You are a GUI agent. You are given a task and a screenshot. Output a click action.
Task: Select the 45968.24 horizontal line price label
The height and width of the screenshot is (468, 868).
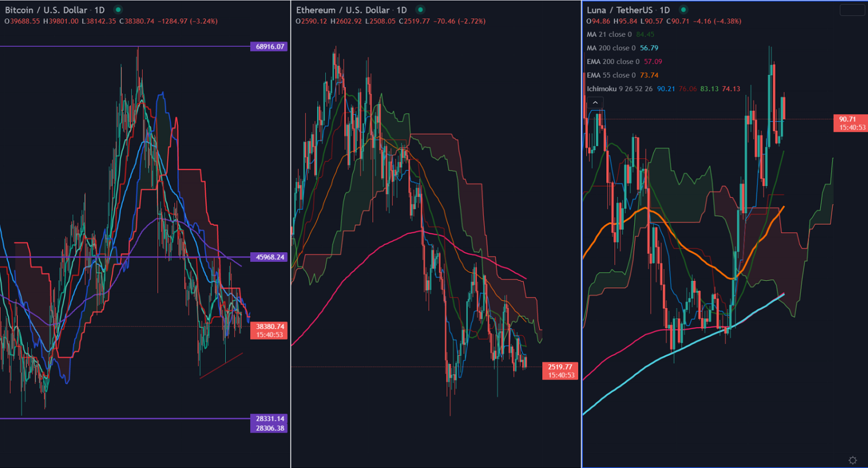[x=270, y=257]
